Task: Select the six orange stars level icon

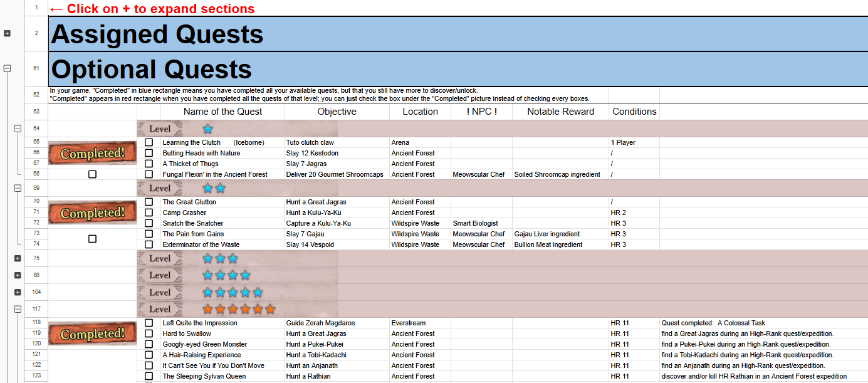Action: 239,309
